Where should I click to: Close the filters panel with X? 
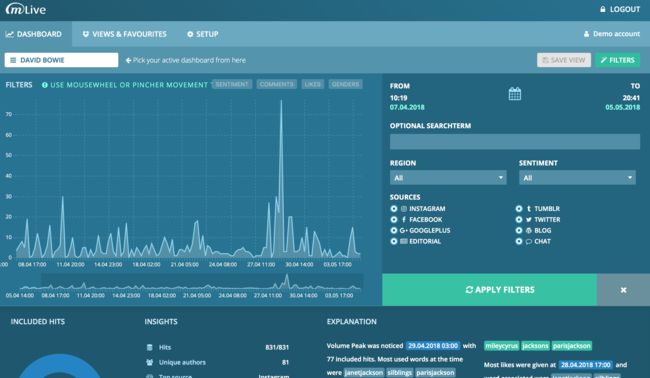(623, 290)
